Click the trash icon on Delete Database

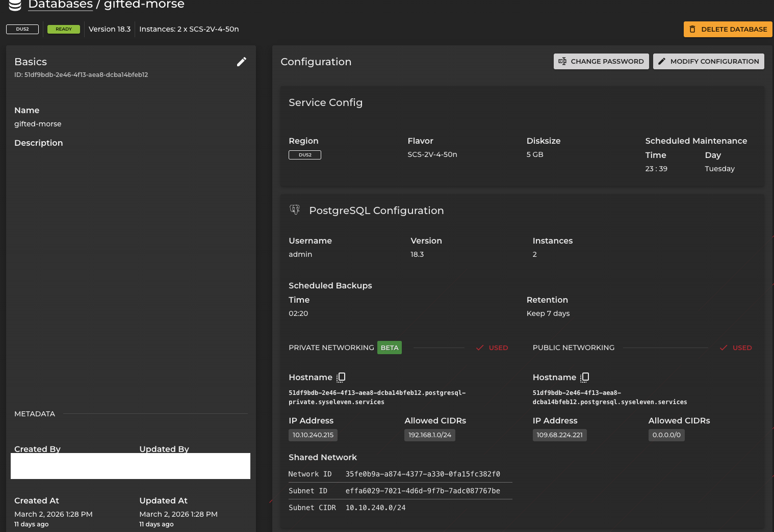(692, 29)
